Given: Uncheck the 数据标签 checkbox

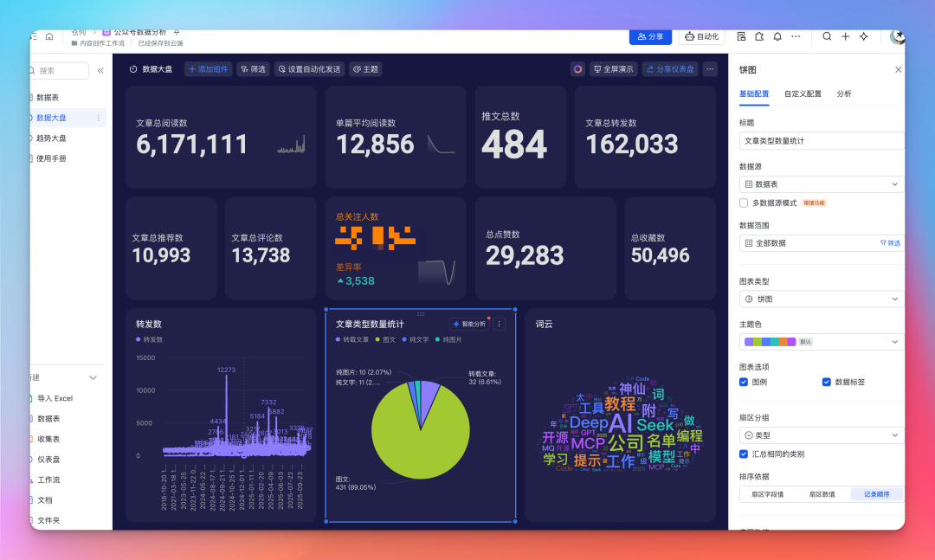Looking at the screenshot, I should [827, 382].
